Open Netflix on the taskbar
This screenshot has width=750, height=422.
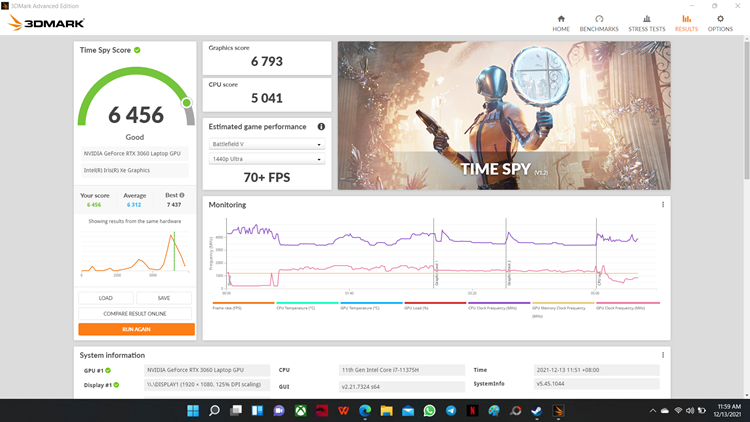click(473, 411)
